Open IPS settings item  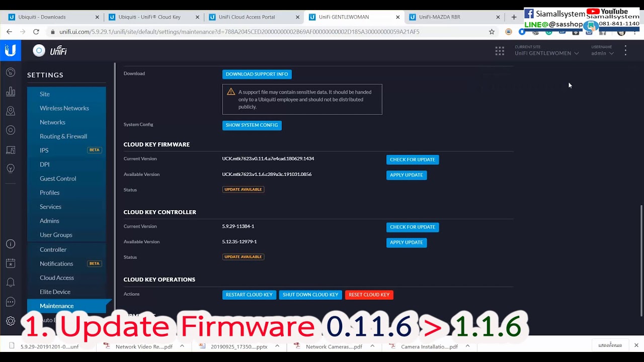tap(66, 150)
